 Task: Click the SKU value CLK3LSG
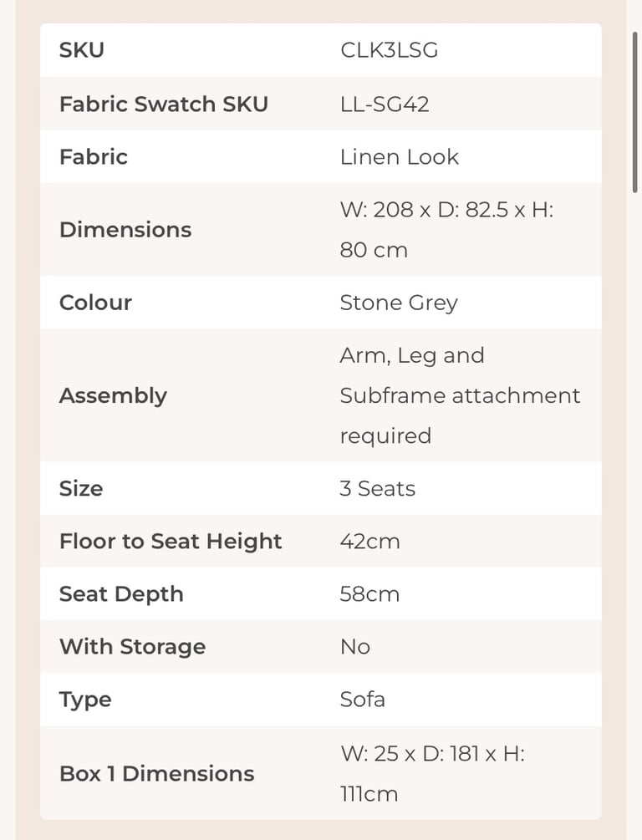click(389, 50)
